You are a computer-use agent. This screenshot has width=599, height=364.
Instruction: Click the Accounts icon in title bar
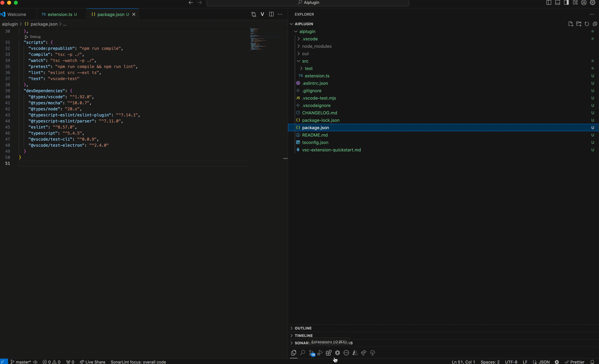(x=584, y=3)
